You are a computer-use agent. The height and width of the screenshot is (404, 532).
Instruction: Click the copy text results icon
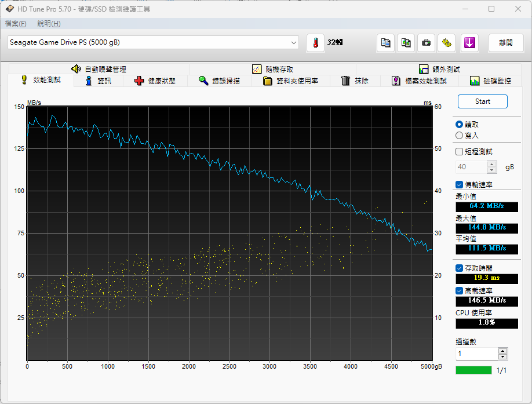pos(385,43)
